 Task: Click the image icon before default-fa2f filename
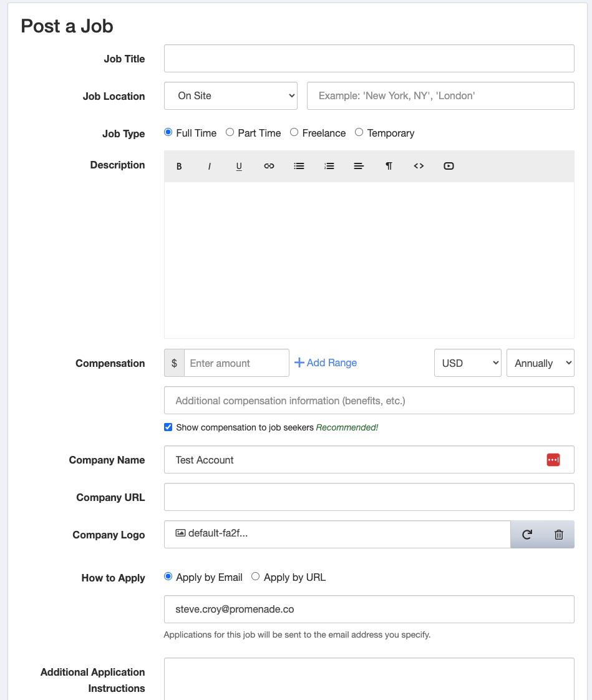(x=180, y=533)
